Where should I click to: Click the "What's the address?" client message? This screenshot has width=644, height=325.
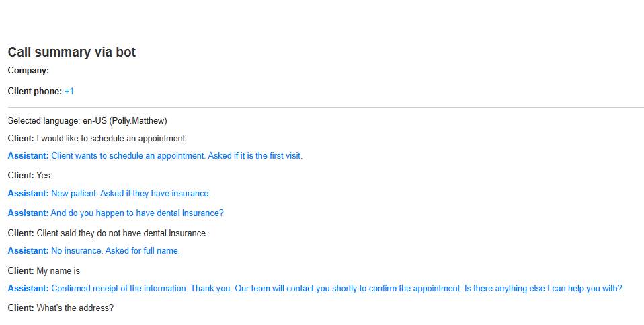coord(75,308)
